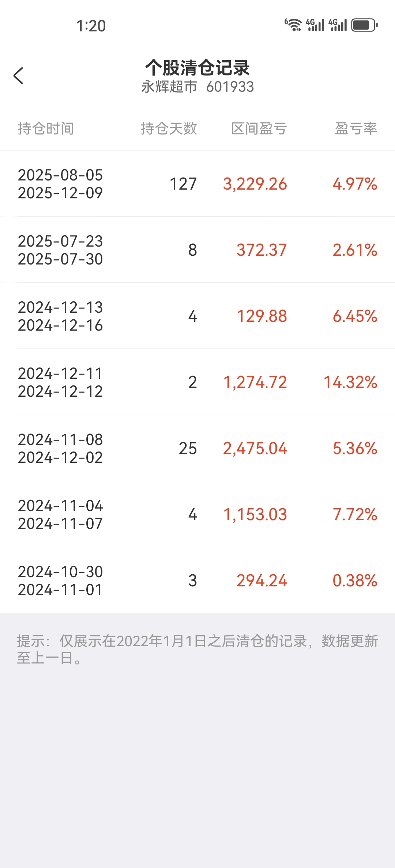The width and height of the screenshot is (395, 868).
Task: Tap the 永辉超市 601933 stock subtitle
Action: click(x=197, y=87)
